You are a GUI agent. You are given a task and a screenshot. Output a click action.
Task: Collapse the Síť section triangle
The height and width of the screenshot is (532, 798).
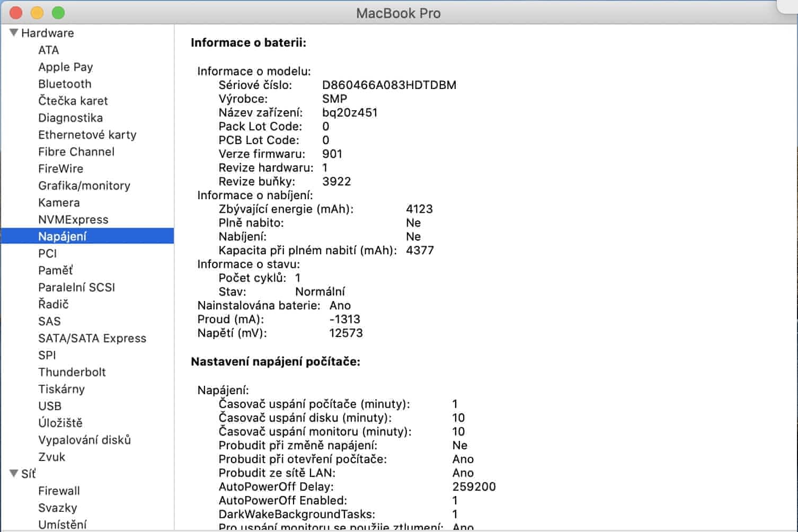coord(14,473)
